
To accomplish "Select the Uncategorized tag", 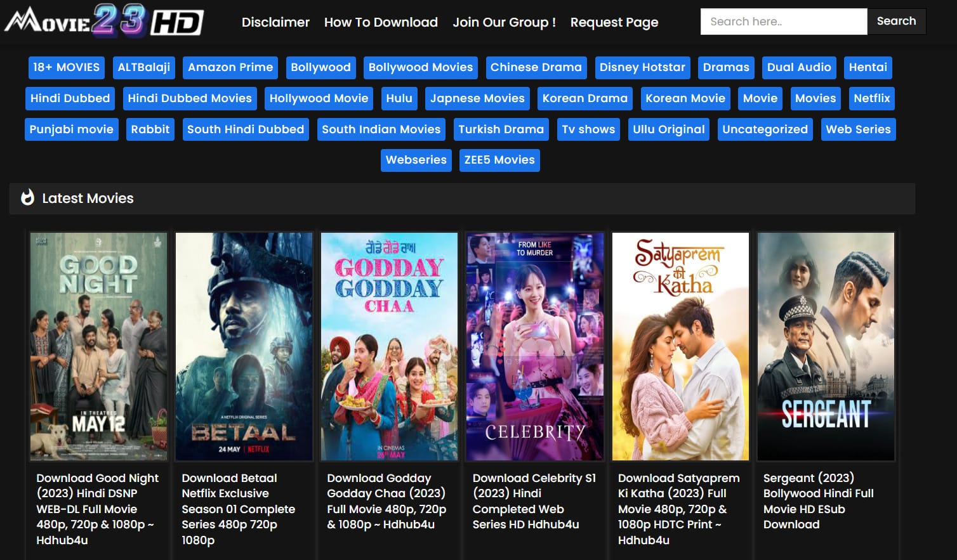I will pyautogui.click(x=765, y=129).
